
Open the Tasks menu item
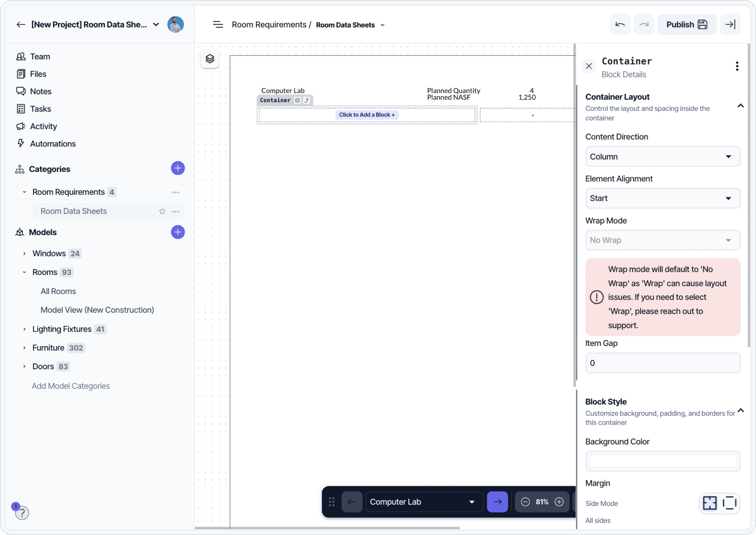click(40, 109)
